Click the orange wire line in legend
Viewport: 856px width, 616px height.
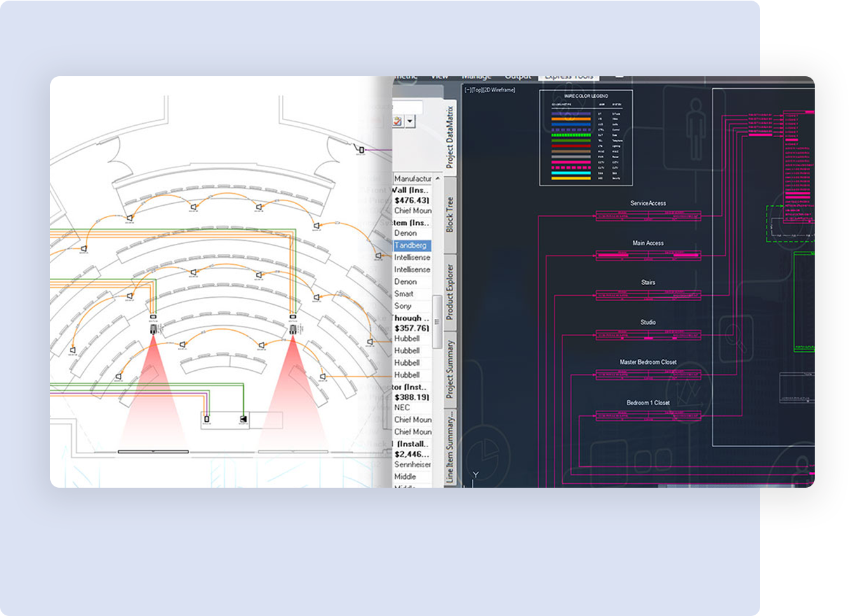coord(571,119)
